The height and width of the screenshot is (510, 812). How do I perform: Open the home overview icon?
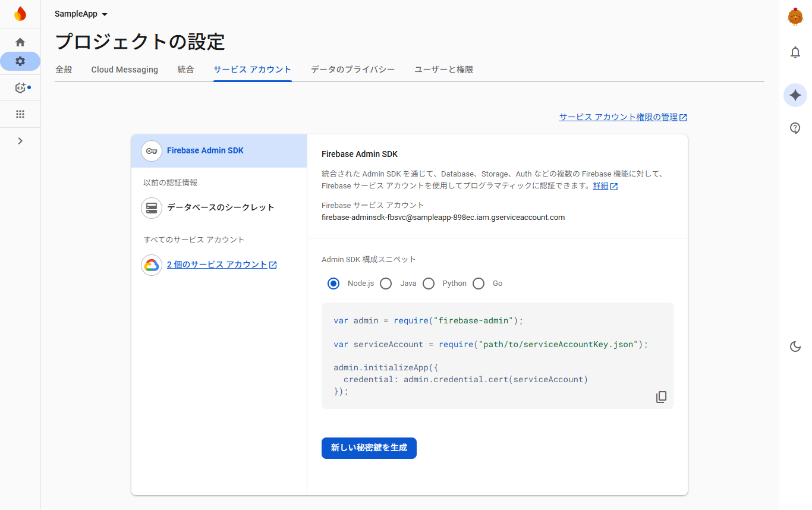[20, 42]
